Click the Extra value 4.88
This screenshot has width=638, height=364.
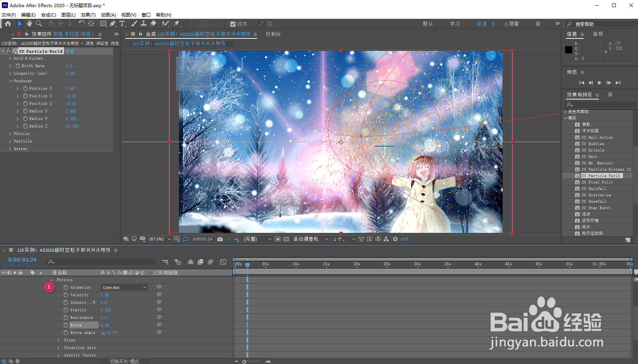click(x=105, y=325)
